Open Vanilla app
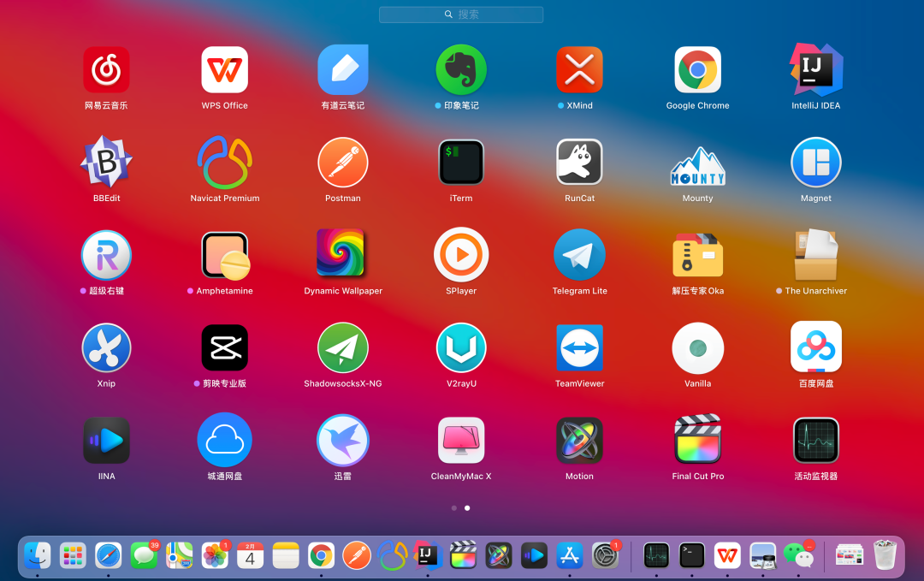This screenshot has height=581, width=924. tap(698, 347)
